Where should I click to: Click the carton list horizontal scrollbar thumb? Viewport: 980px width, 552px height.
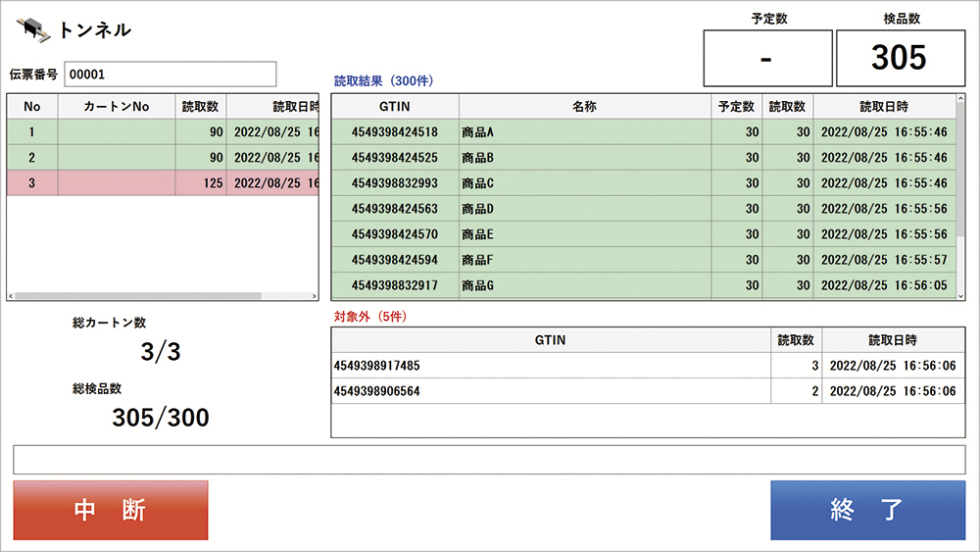(x=138, y=296)
